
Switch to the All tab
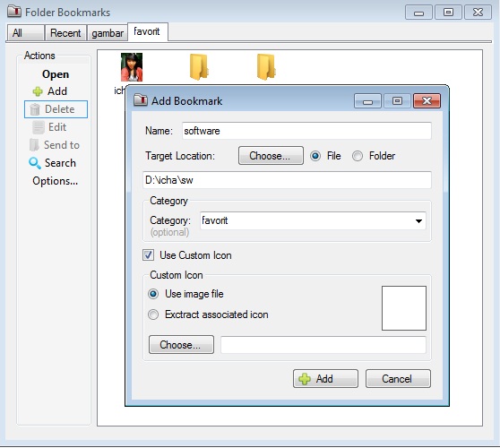click(25, 33)
